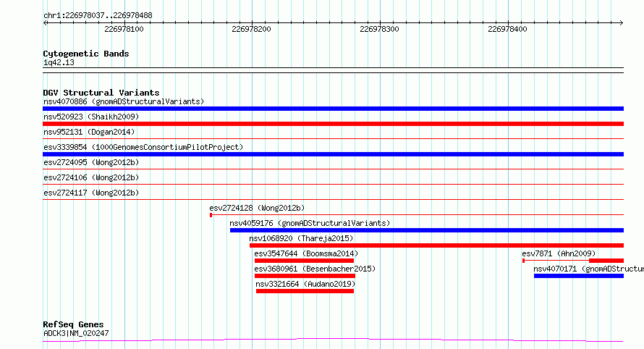Select the blue nsv4059176 variant bar
Image resolution: width=644 pixels, height=349 pixels.
pyautogui.click(x=427, y=230)
